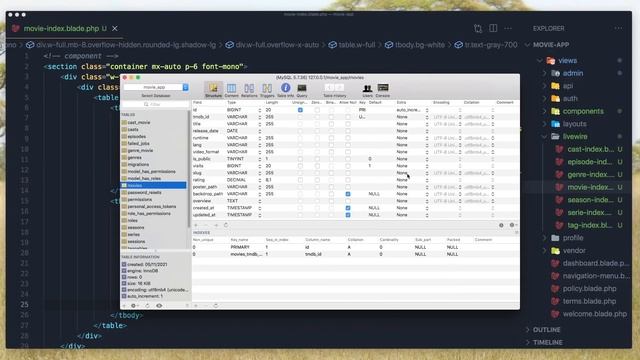Toggle table information eye icon
Screen dimensions: 640x360
pyautogui.click(x=159, y=305)
